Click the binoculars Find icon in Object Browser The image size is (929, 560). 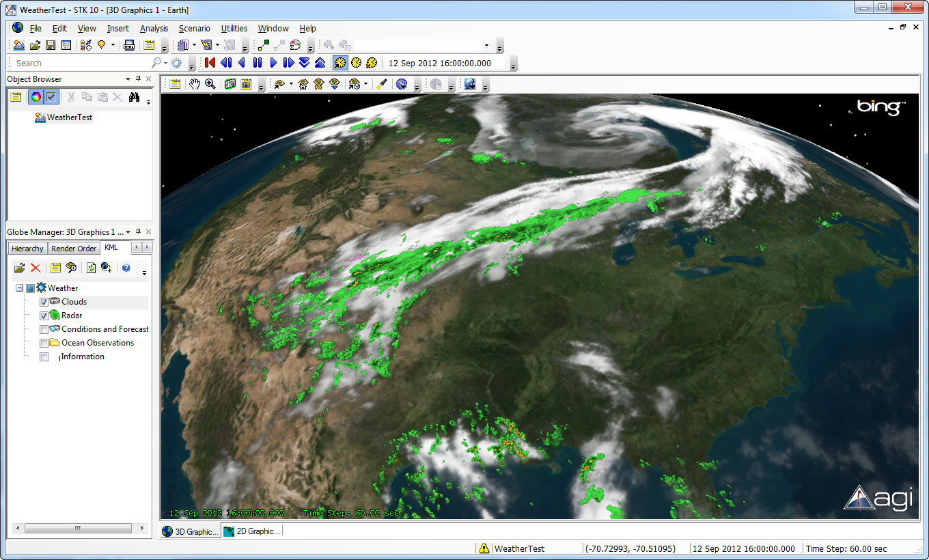pyautogui.click(x=134, y=97)
